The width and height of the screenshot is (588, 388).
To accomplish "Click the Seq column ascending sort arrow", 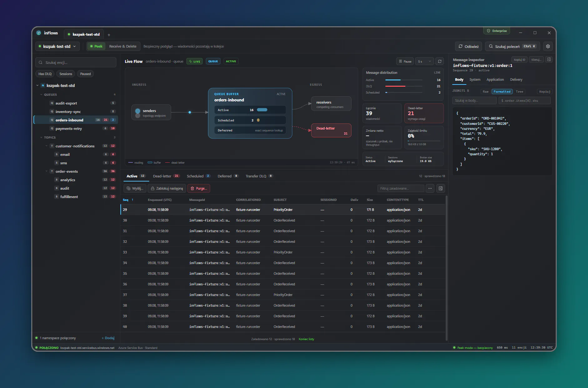I will point(132,200).
